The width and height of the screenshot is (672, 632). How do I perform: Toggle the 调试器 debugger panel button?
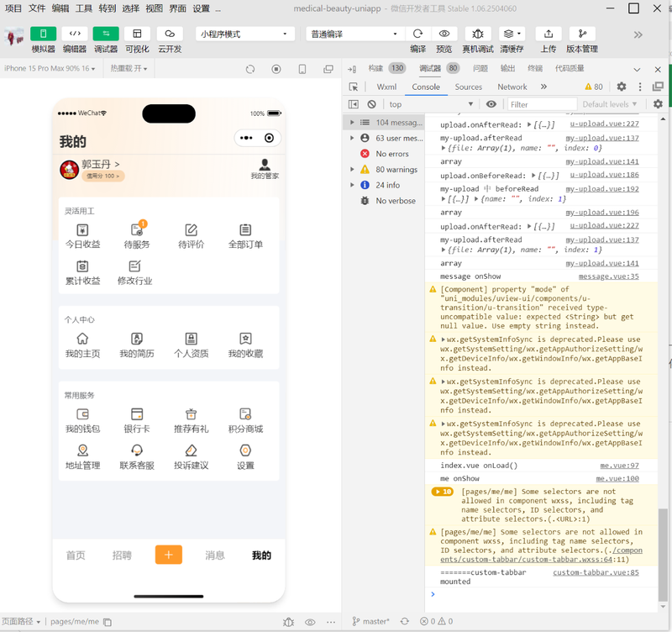click(106, 34)
